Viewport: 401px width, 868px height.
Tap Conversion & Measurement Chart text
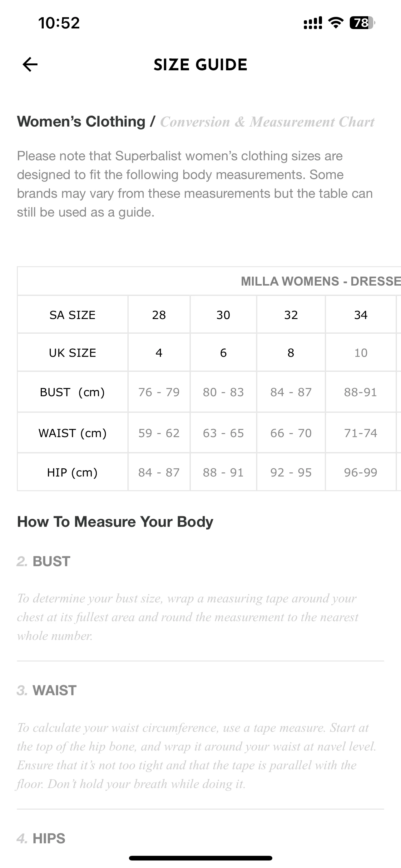(x=267, y=122)
